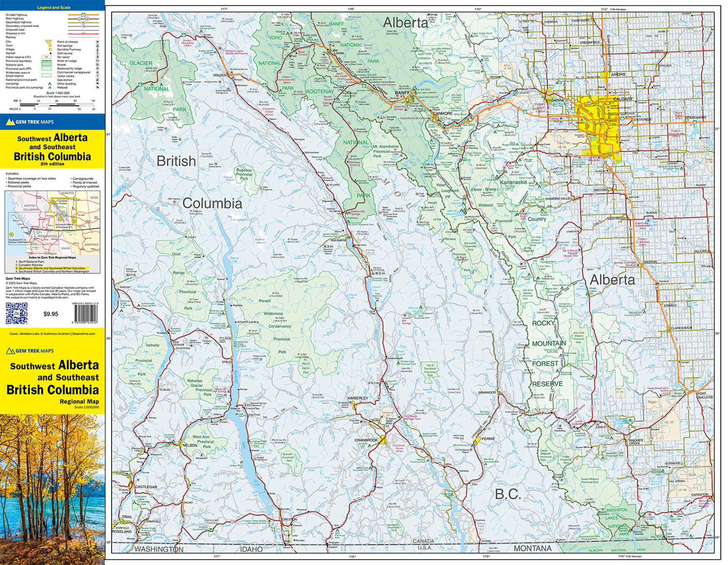Click the QR code near the $9.95 price

(x=17, y=313)
